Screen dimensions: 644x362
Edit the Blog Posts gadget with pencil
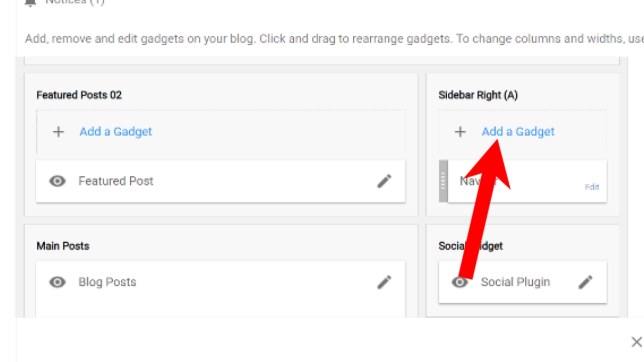coord(384,282)
